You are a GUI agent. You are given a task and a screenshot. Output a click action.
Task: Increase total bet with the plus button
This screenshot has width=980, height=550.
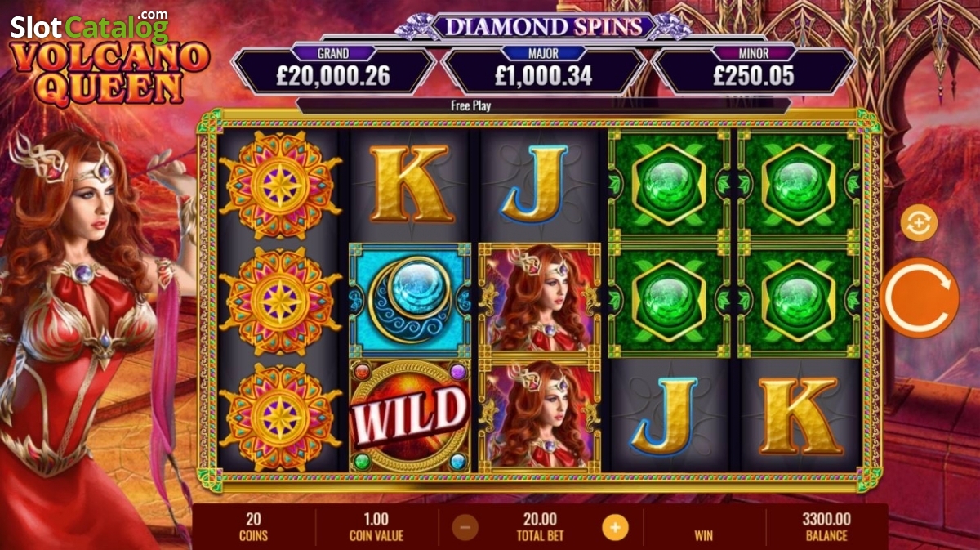coord(615,527)
